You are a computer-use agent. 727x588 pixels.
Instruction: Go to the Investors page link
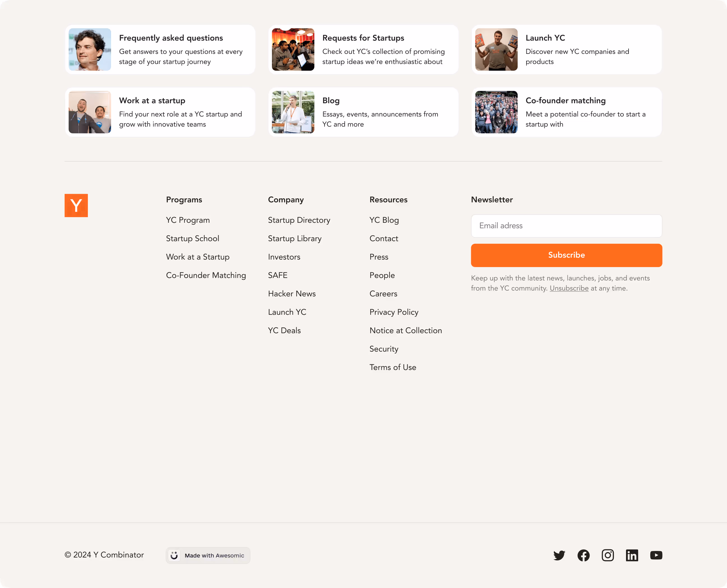click(284, 257)
